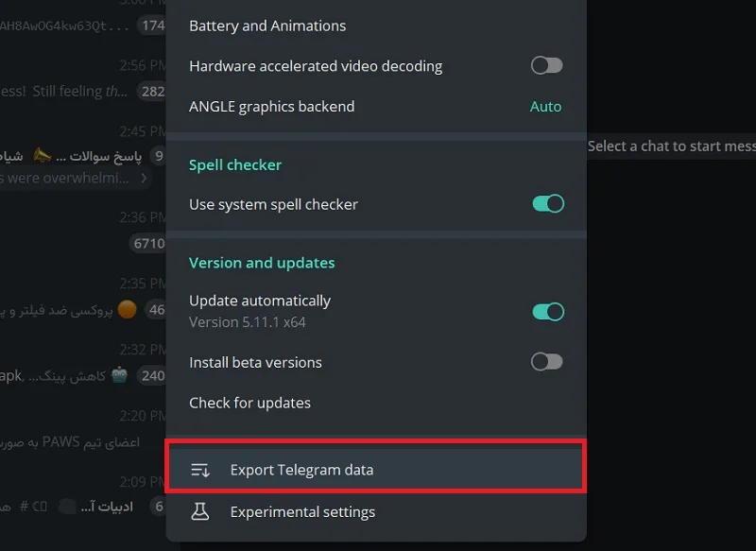Click the orange circle emoji in chat list
Image resolution: width=756 pixels, height=551 pixels.
(127, 309)
